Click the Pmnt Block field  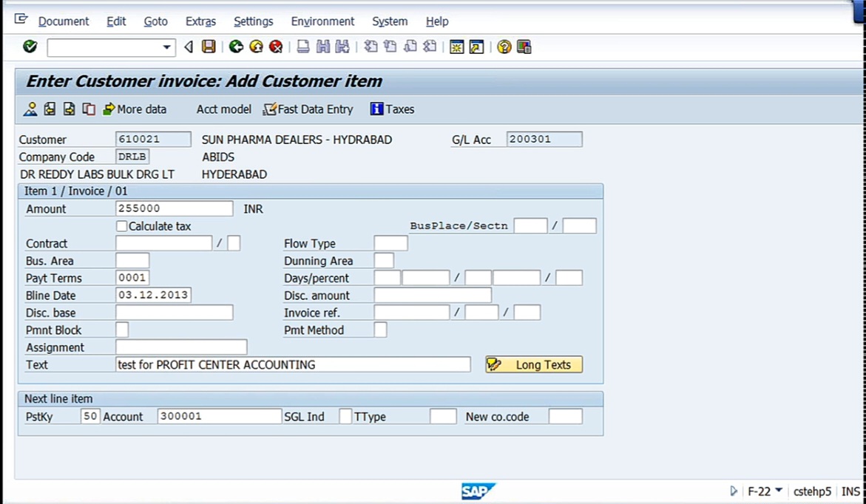coord(122,330)
